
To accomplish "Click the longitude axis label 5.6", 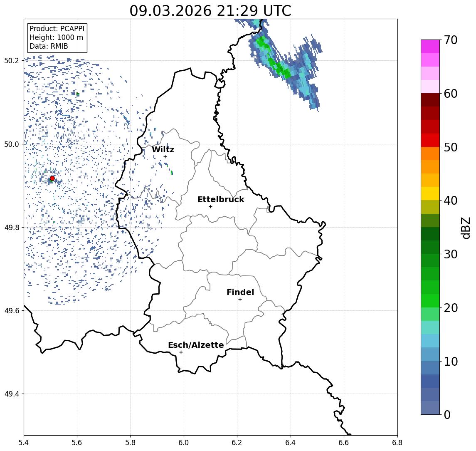I will (x=77, y=443).
